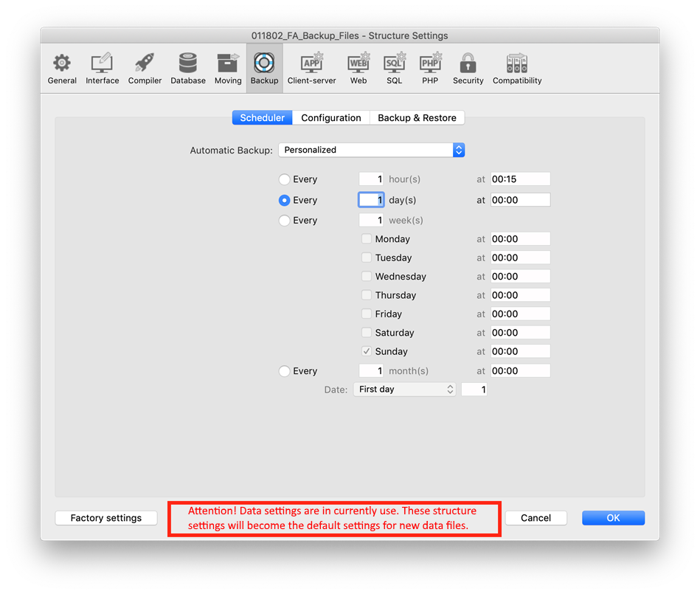The width and height of the screenshot is (700, 594).
Task: Confirm settings with the OK button
Action: (613, 518)
